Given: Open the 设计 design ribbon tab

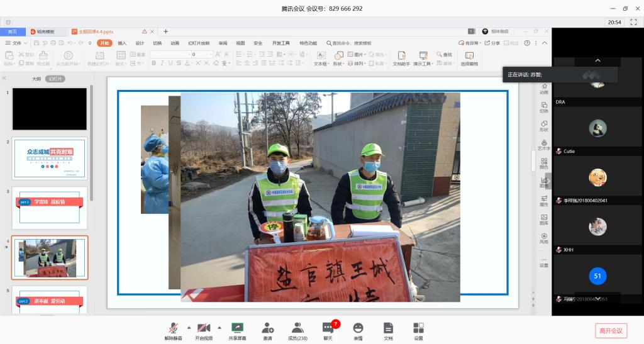Looking at the screenshot, I should (x=140, y=43).
